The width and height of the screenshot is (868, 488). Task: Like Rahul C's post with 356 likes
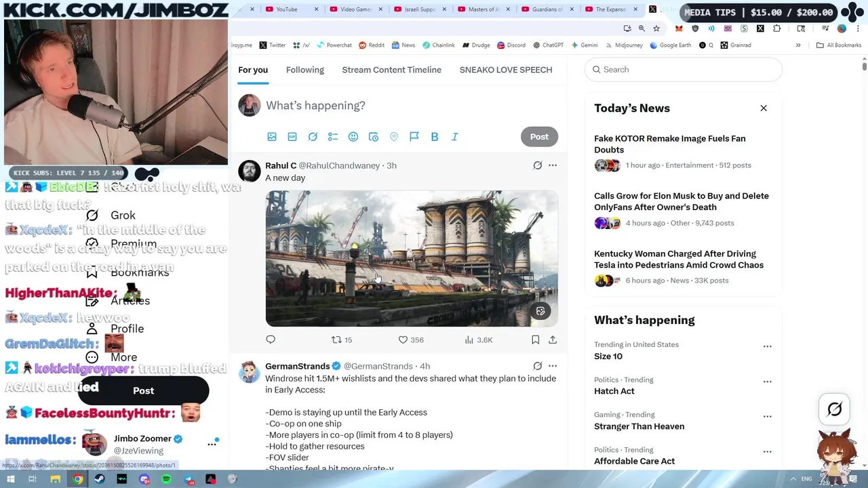click(x=410, y=340)
